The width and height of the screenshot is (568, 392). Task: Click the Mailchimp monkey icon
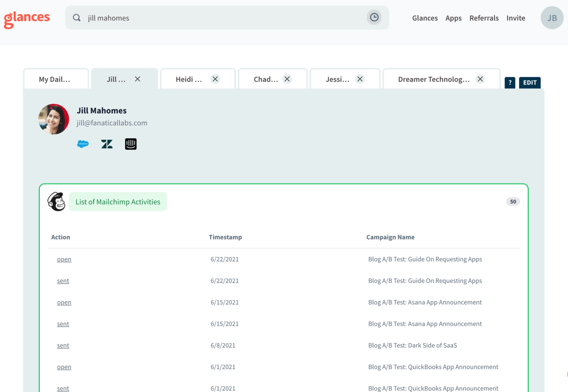56,201
